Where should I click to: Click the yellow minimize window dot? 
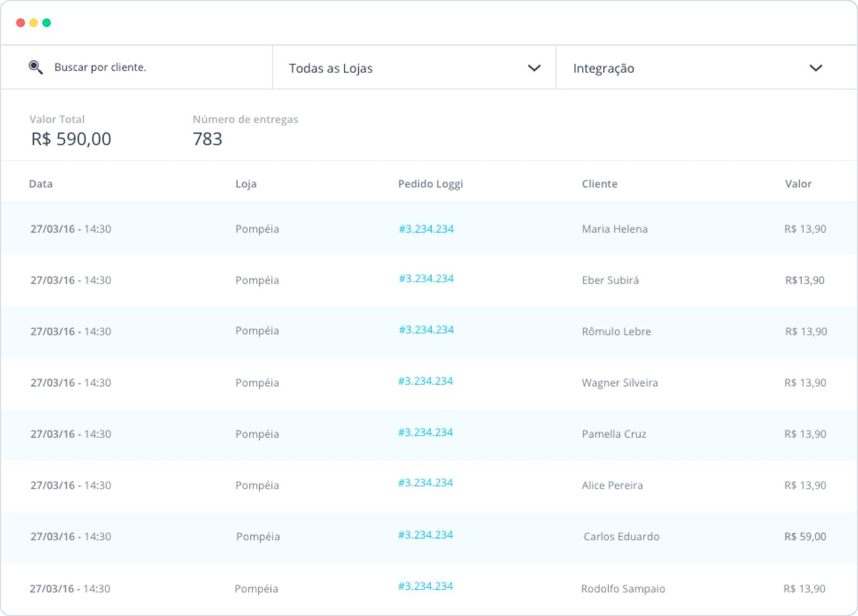point(34,23)
